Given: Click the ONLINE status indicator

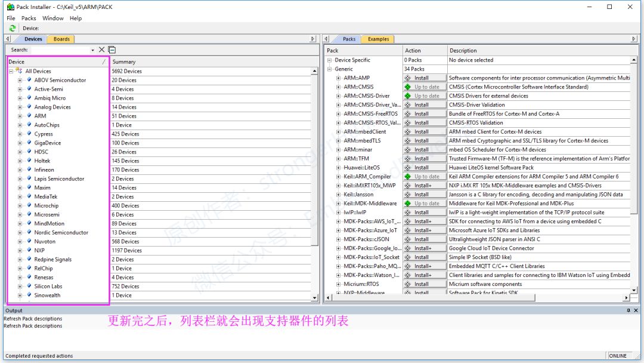Looking at the screenshot, I should [x=618, y=356].
